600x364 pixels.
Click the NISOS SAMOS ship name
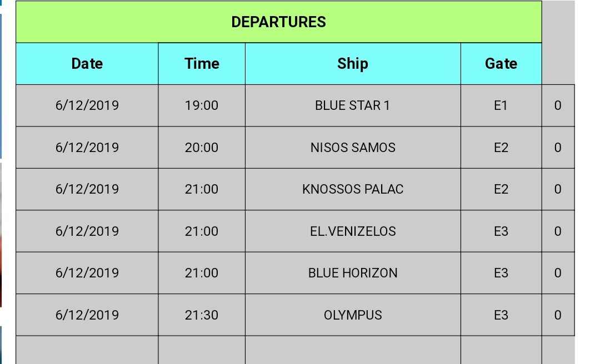[353, 148]
